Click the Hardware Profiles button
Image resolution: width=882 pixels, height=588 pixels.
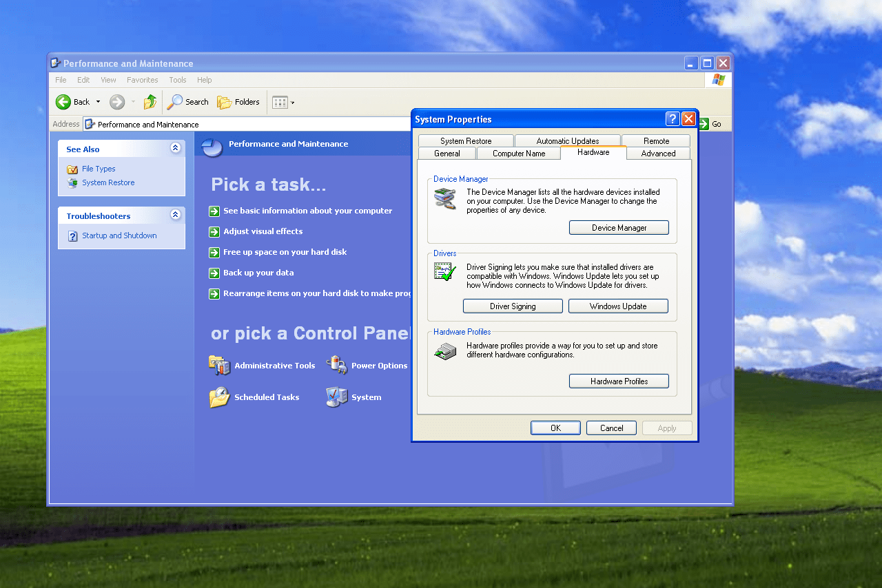pos(619,381)
